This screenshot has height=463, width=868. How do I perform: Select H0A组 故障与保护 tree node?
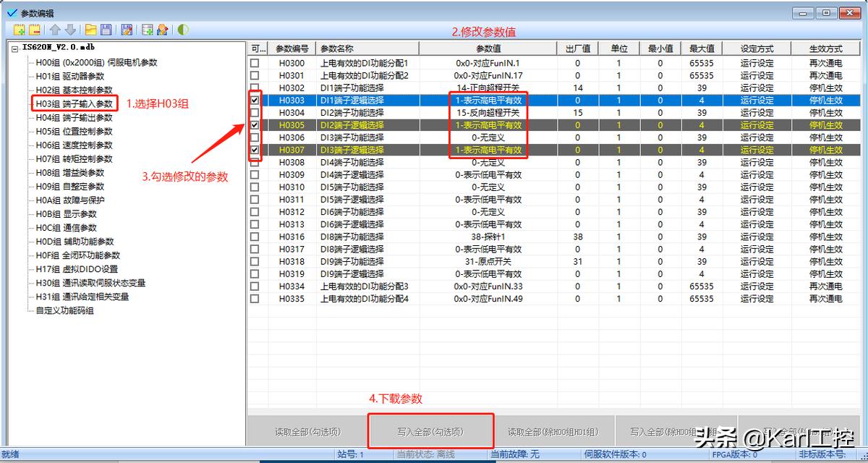(x=70, y=200)
